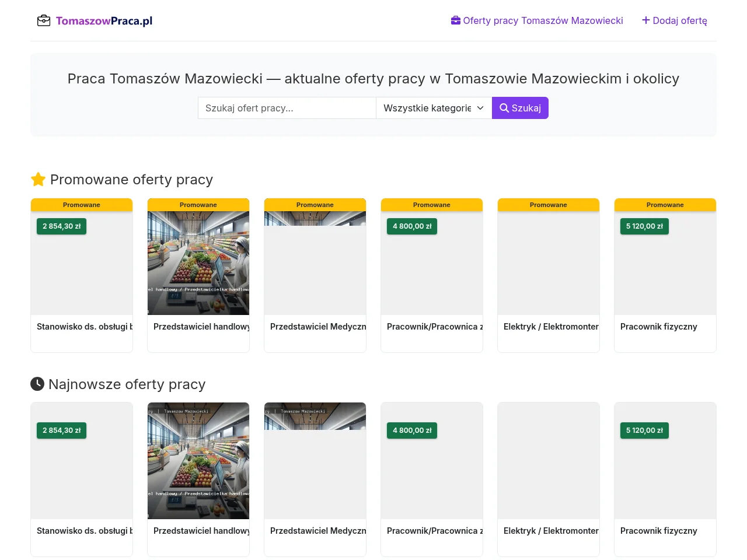747x560 pixels.
Task: Click 4 800,00 zł badge in promoted offers
Action: click(412, 226)
